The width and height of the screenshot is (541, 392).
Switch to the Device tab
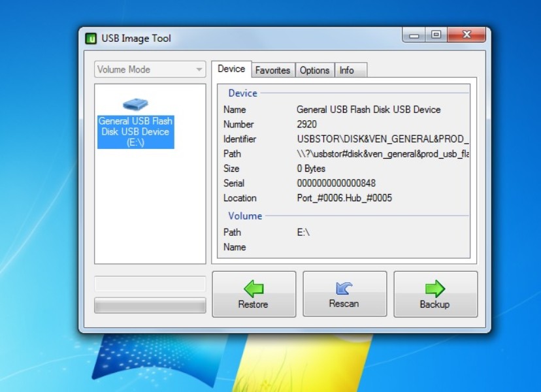pyautogui.click(x=231, y=69)
